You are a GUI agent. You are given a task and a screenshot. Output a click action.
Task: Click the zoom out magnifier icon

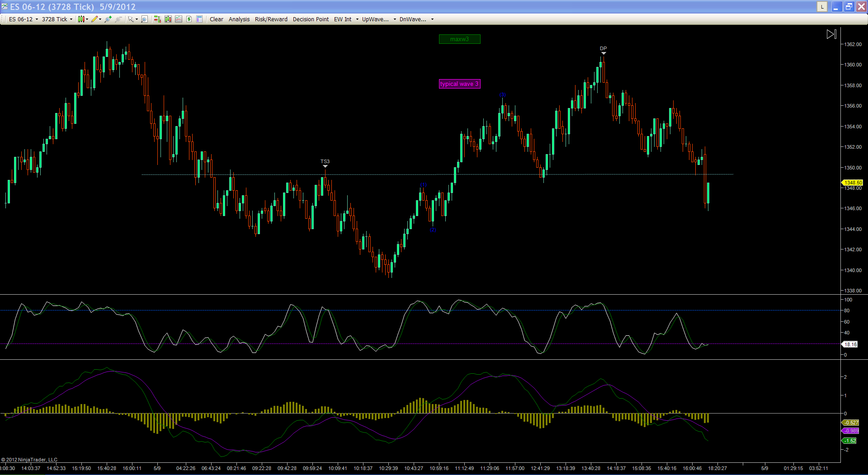tap(118, 19)
